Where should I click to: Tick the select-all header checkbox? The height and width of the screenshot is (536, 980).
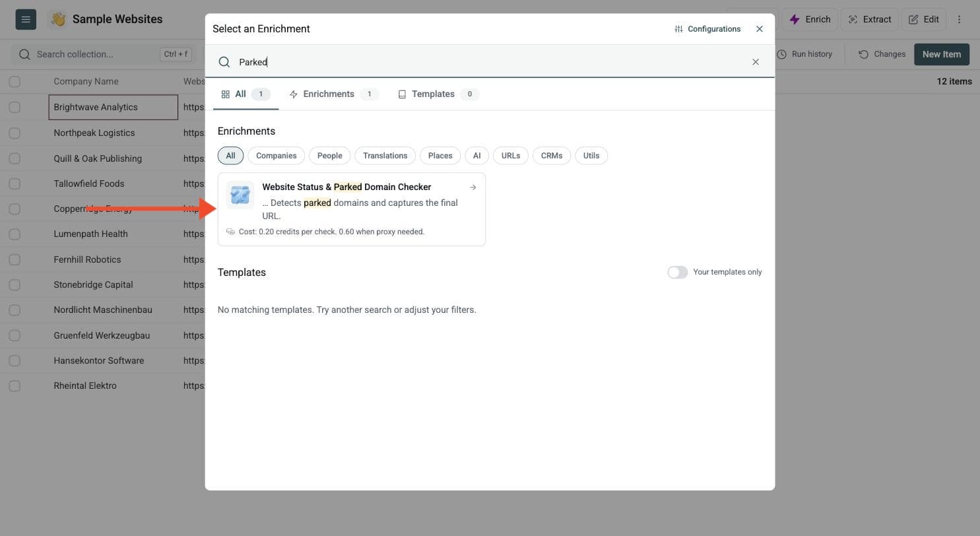tap(15, 82)
